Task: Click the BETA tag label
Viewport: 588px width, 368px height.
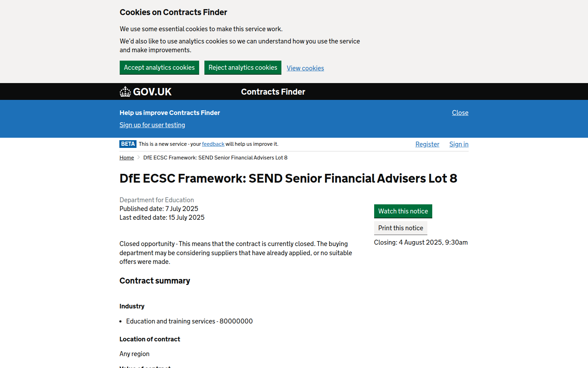Action: tap(128, 144)
